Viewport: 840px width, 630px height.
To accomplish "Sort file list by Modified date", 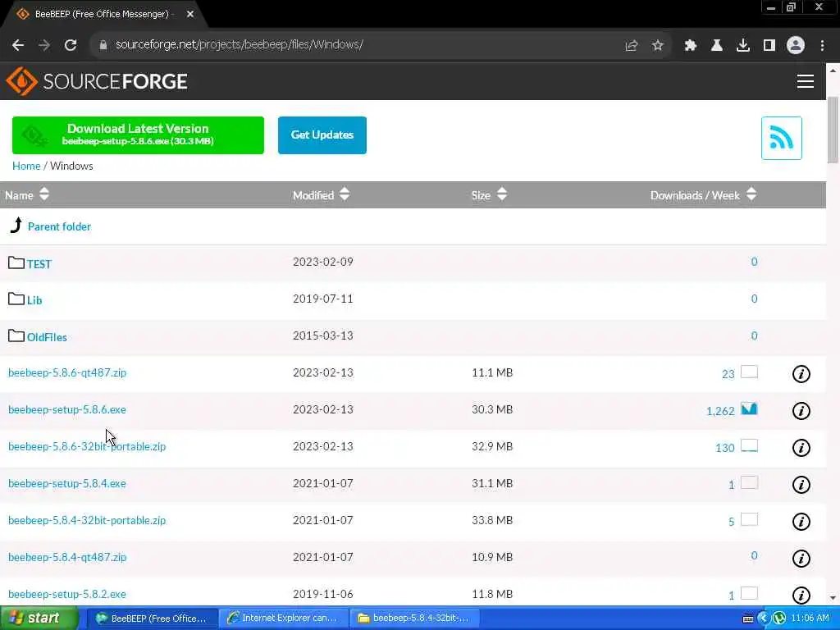I will (321, 195).
